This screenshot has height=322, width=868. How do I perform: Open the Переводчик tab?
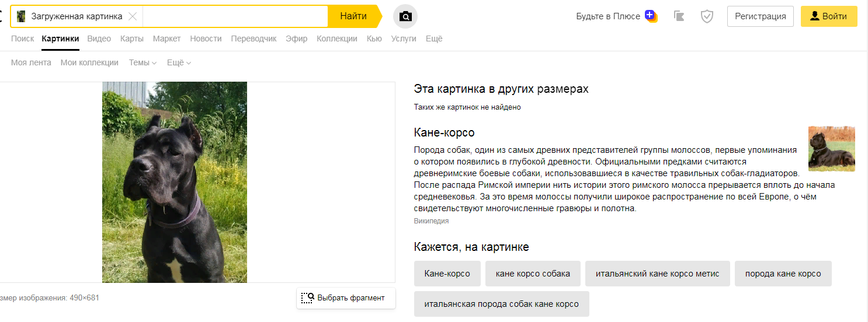(x=254, y=38)
